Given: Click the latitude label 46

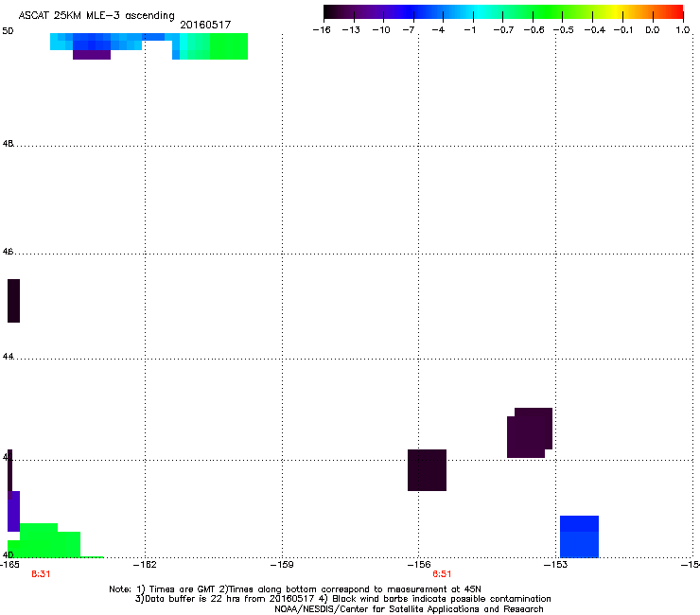Looking at the screenshot, I should coord(8,252).
